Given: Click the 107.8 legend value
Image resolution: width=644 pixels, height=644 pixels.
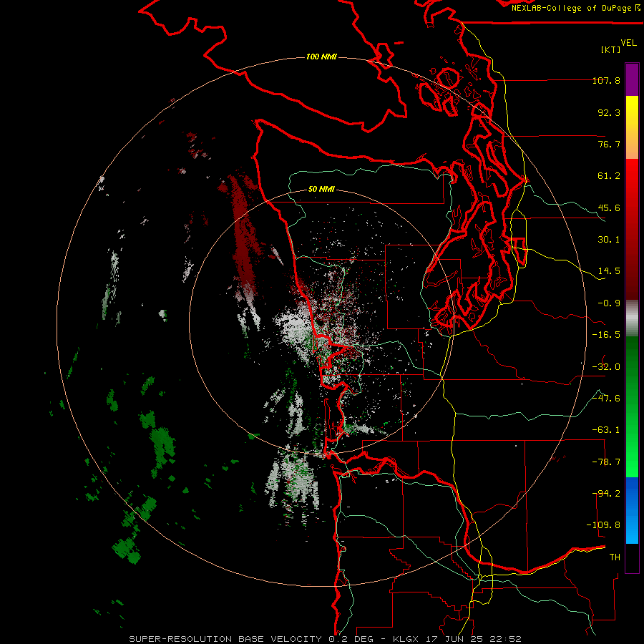Looking at the screenshot, I should (x=606, y=80).
